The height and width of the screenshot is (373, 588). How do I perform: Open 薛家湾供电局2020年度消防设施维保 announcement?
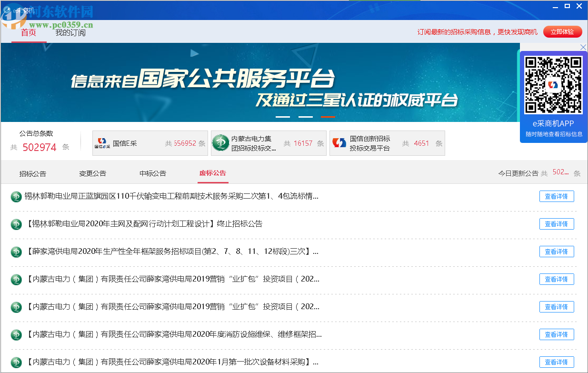173,334
